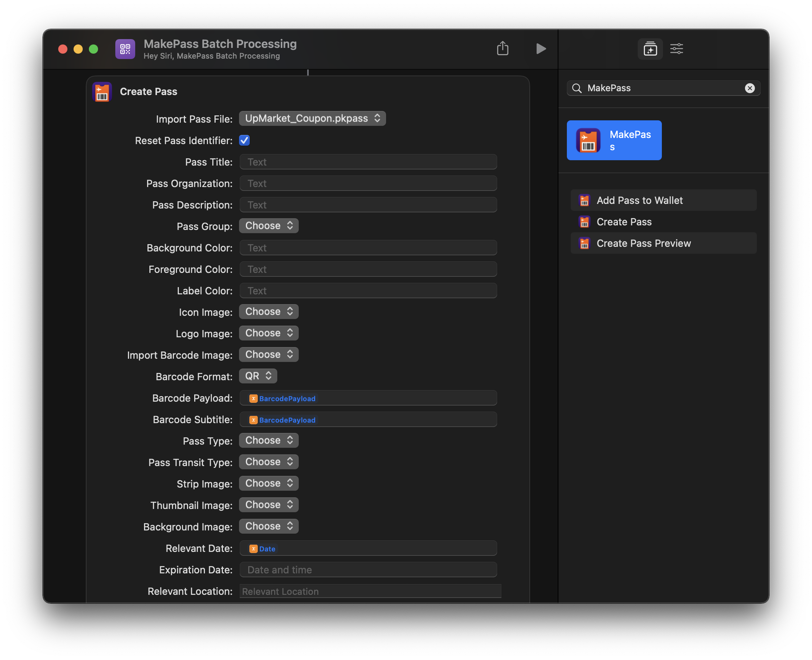Click the Share shortcut icon
Screen dimensions: 812x660
(x=503, y=49)
